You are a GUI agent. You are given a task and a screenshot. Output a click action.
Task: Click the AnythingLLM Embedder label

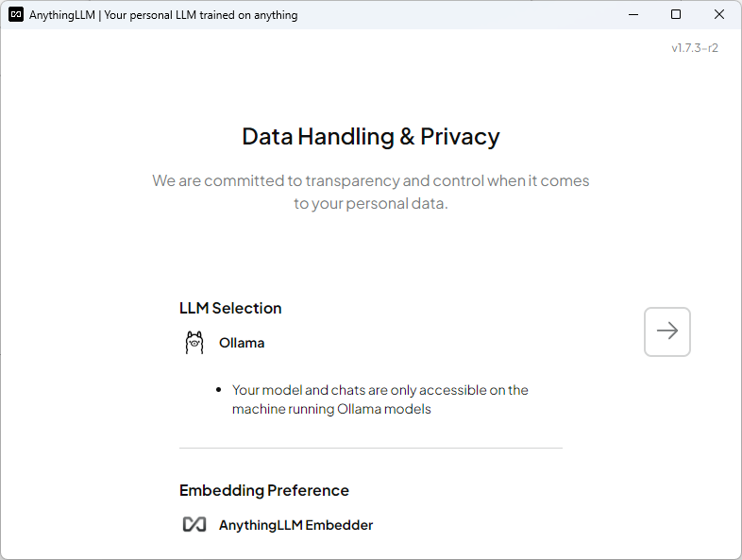click(295, 525)
